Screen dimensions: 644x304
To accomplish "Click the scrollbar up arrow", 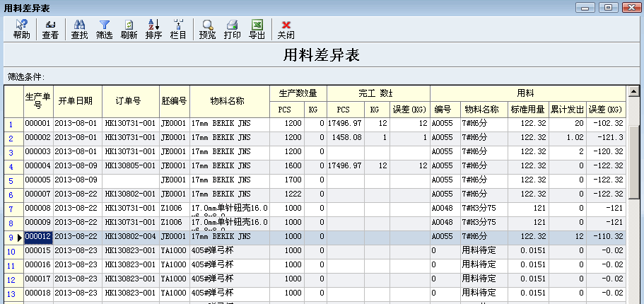I will [x=634, y=91].
